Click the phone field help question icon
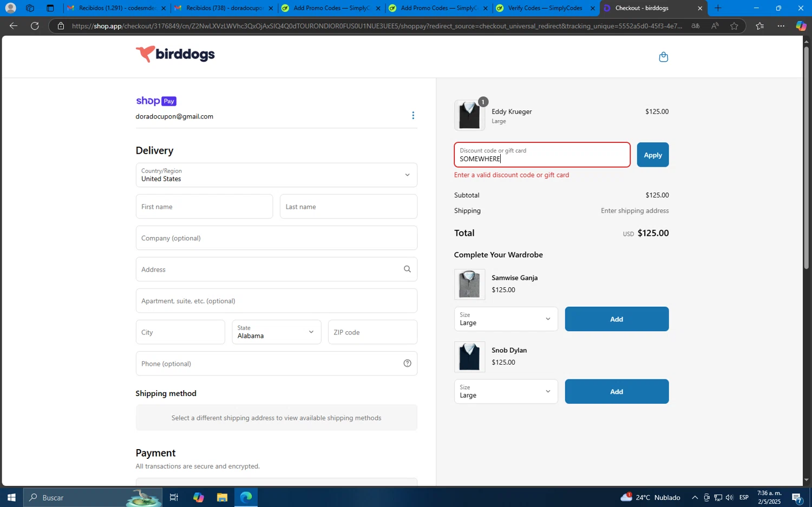Image resolution: width=812 pixels, height=507 pixels. click(x=407, y=363)
